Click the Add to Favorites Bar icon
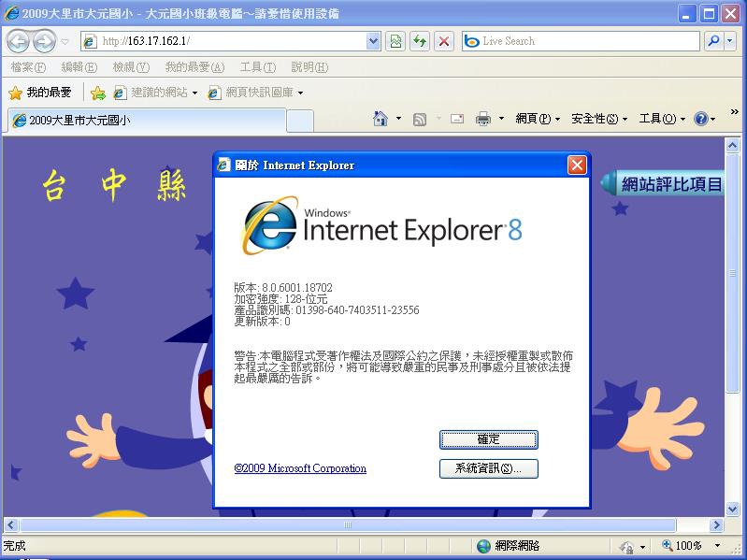The image size is (747, 560). 98,93
